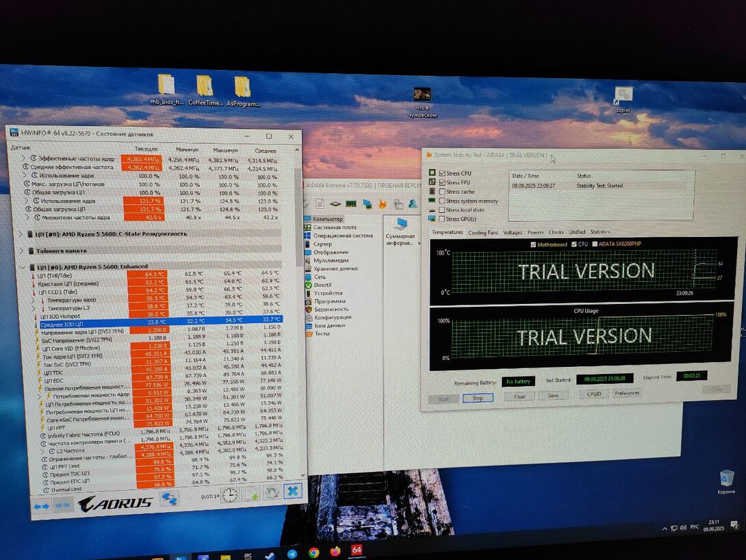Expand the Множители частоты ядра row

point(27,218)
